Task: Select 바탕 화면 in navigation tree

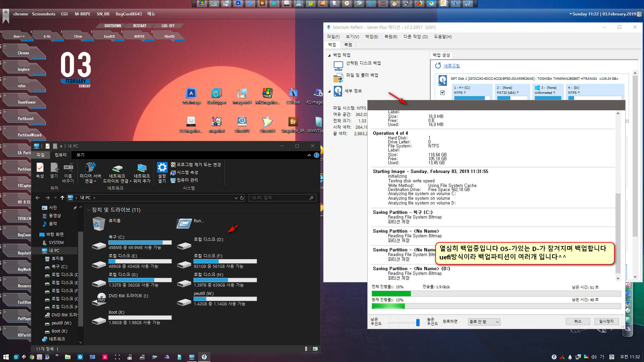Action: point(55,235)
